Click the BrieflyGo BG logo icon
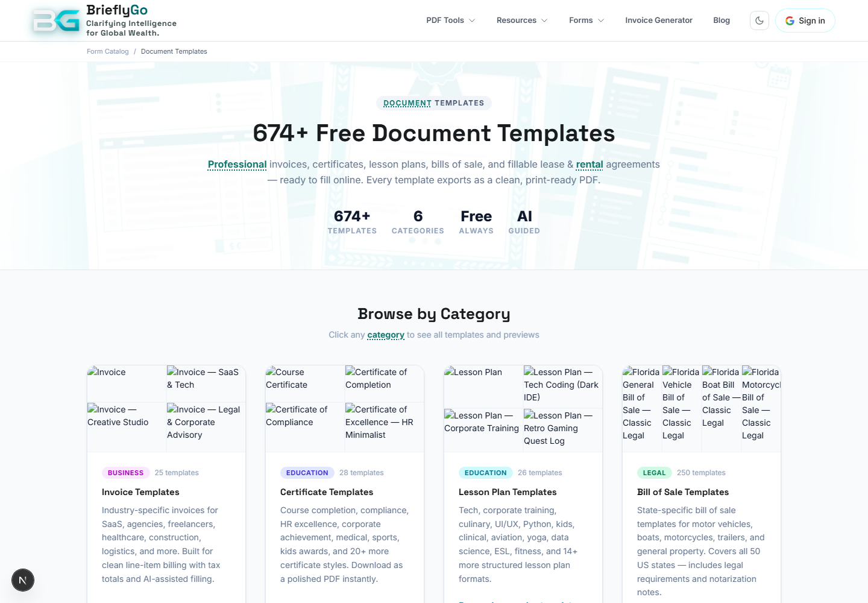 [x=56, y=21]
